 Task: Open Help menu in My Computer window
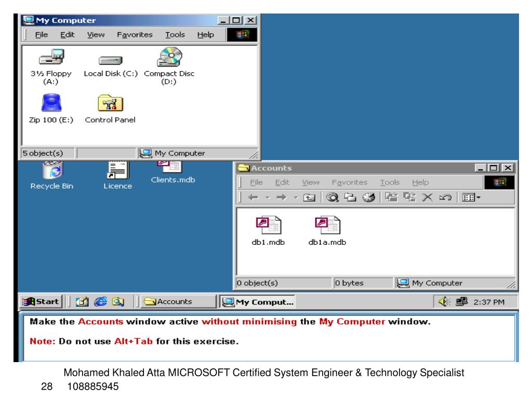pos(206,35)
